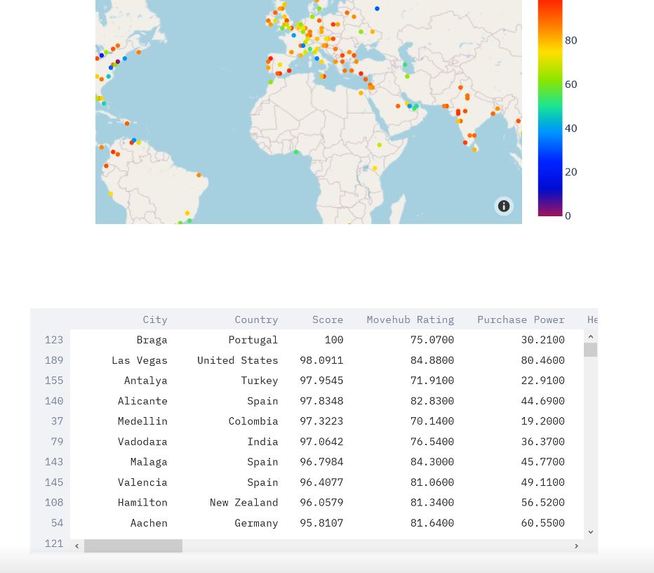Click row index 123
The width and height of the screenshot is (654, 573).
pos(54,340)
